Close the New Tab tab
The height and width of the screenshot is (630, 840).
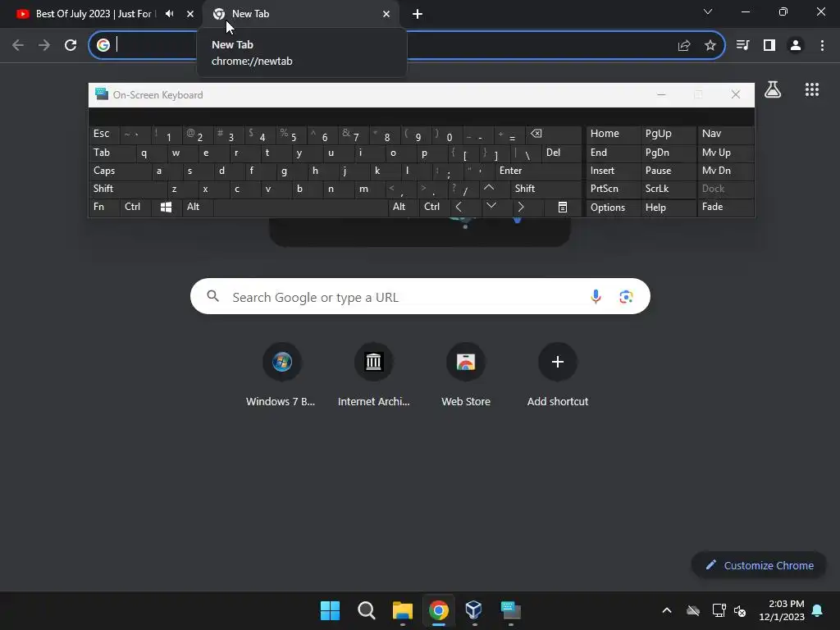click(386, 14)
